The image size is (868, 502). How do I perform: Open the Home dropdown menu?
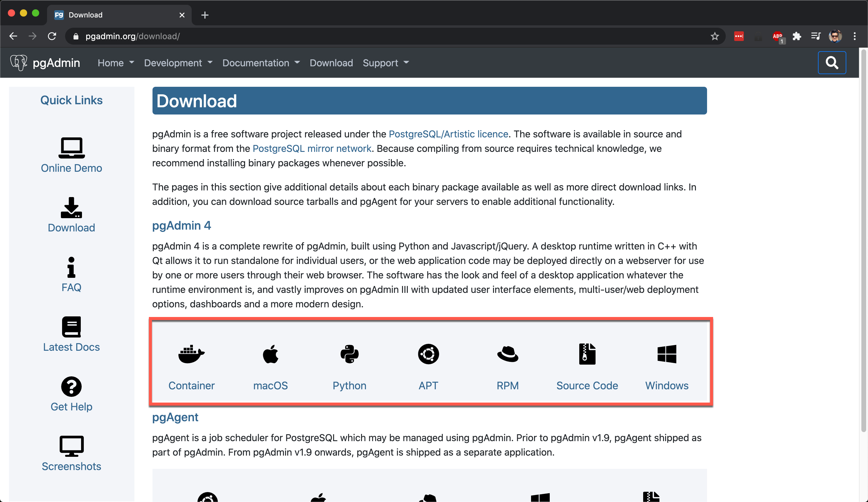tap(115, 63)
